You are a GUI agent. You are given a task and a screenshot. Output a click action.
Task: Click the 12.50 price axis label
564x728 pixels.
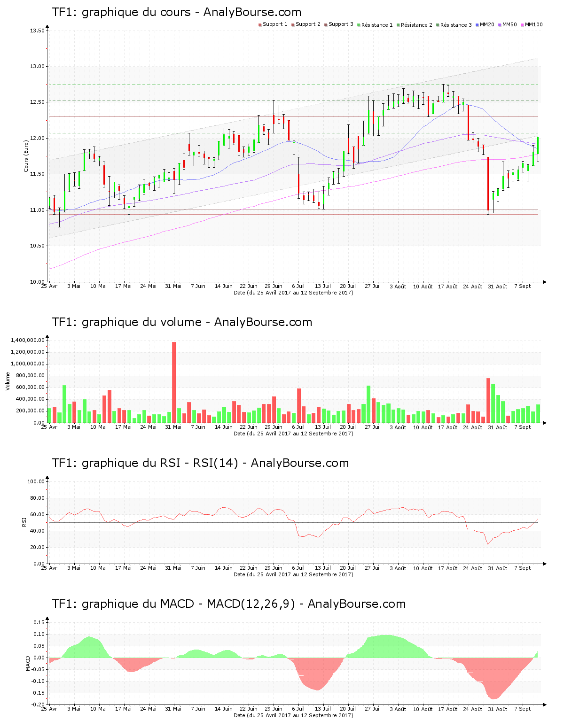(37, 102)
